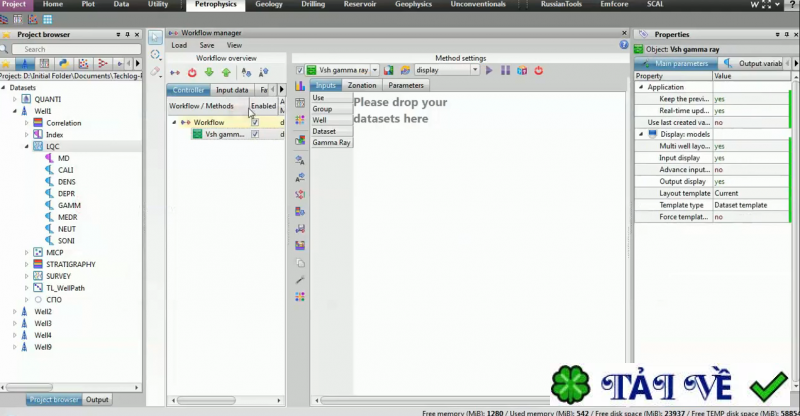Image resolution: width=800 pixels, height=416 pixels.
Task: Toggle checkbox left of Vsh gamma ray dropdown
Action: pyautogui.click(x=299, y=70)
